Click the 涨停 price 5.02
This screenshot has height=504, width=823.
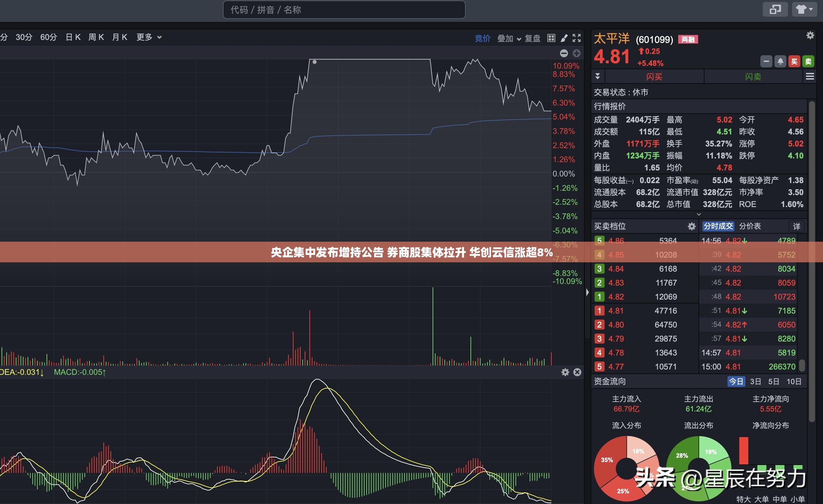click(x=795, y=144)
